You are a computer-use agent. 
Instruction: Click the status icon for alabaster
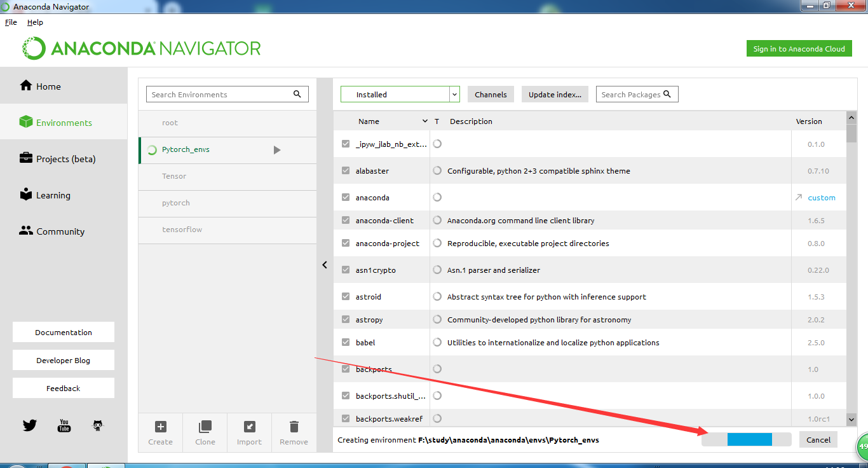[437, 170]
